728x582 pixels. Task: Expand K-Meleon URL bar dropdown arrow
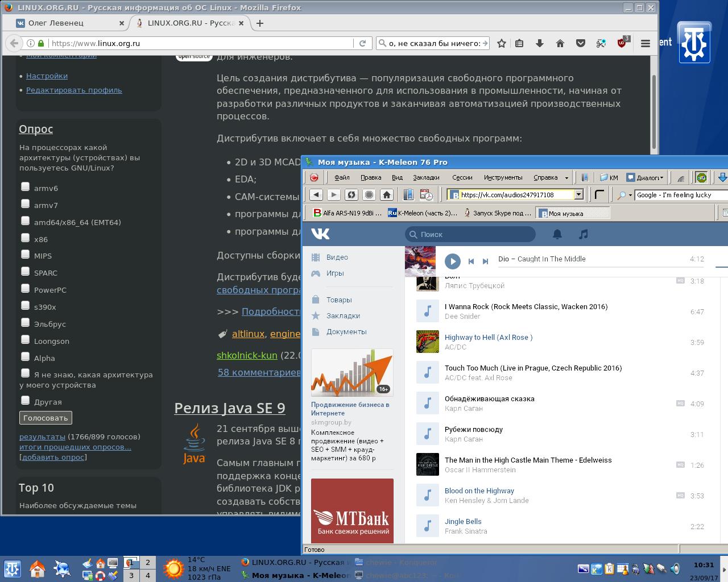[579, 194]
